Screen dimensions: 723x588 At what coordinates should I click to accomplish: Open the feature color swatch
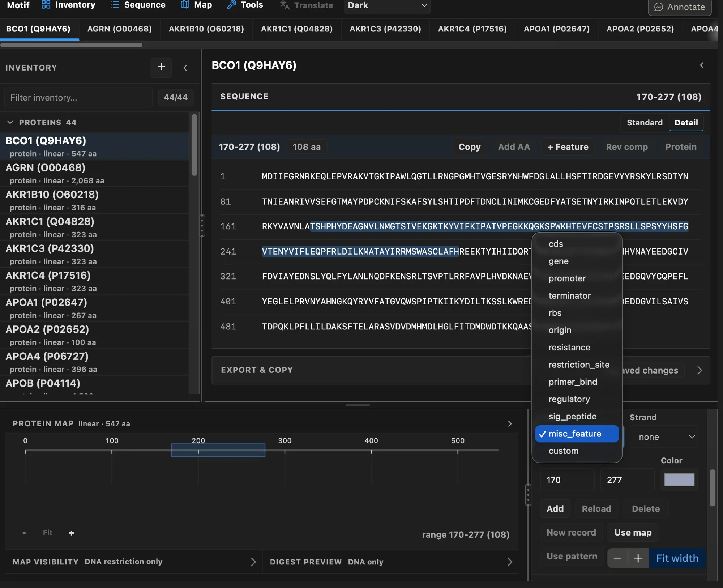[679, 480]
